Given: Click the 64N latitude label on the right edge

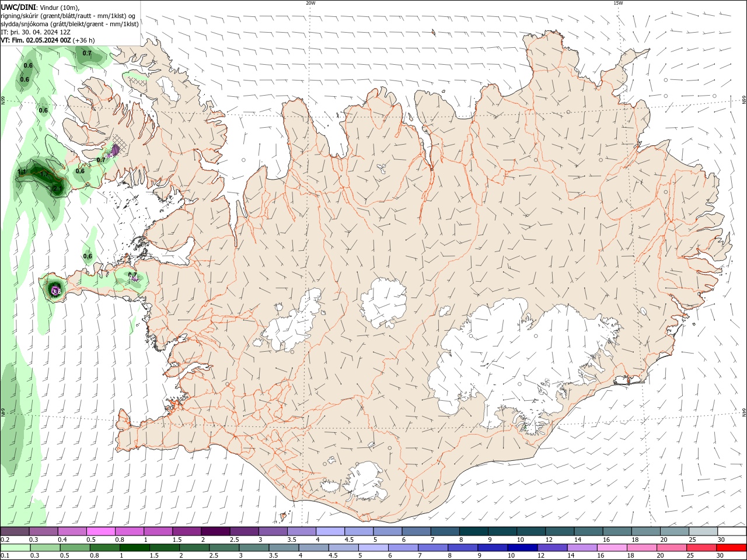Looking at the screenshot, I should [744, 412].
